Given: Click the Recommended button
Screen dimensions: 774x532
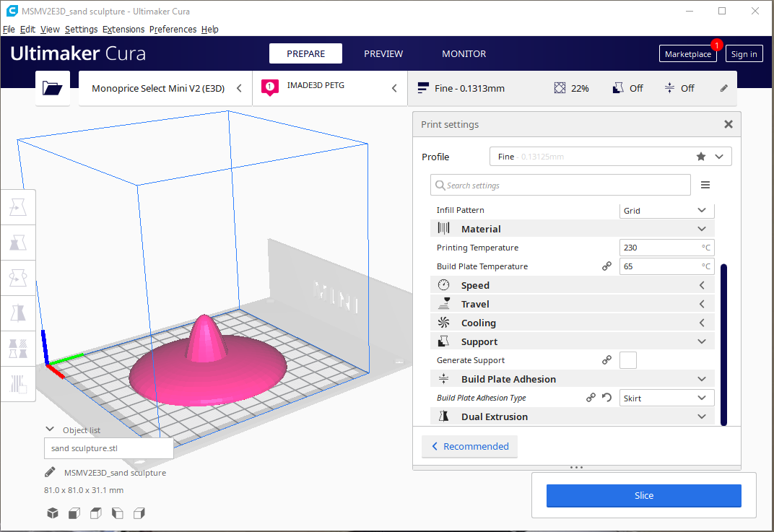Looking at the screenshot, I should [469, 446].
